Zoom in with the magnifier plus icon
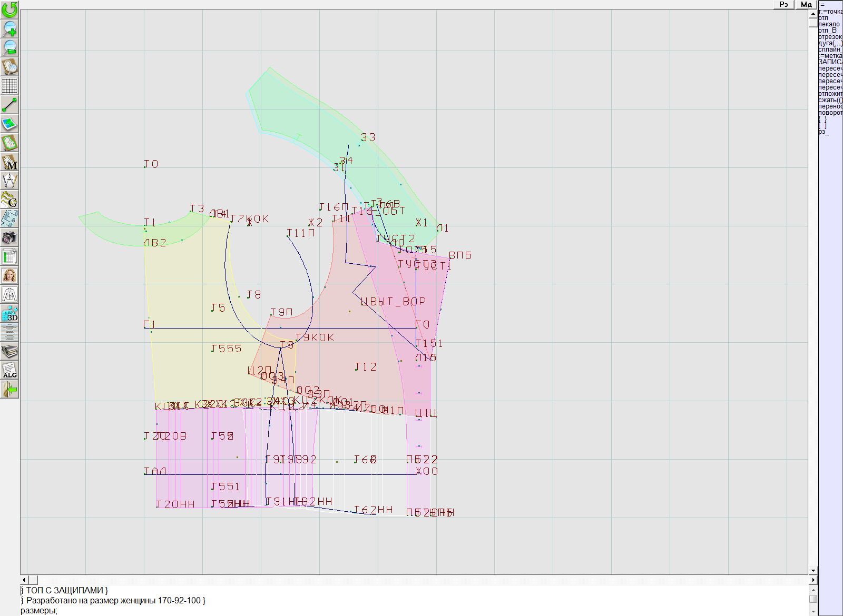The image size is (843, 616). pyautogui.click(x=9, y=28)
